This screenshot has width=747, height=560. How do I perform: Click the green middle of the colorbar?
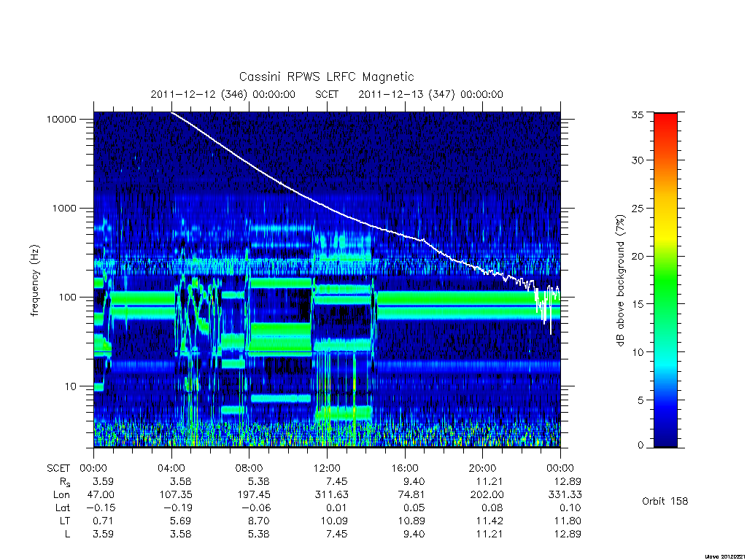click(x=665, y=281)
